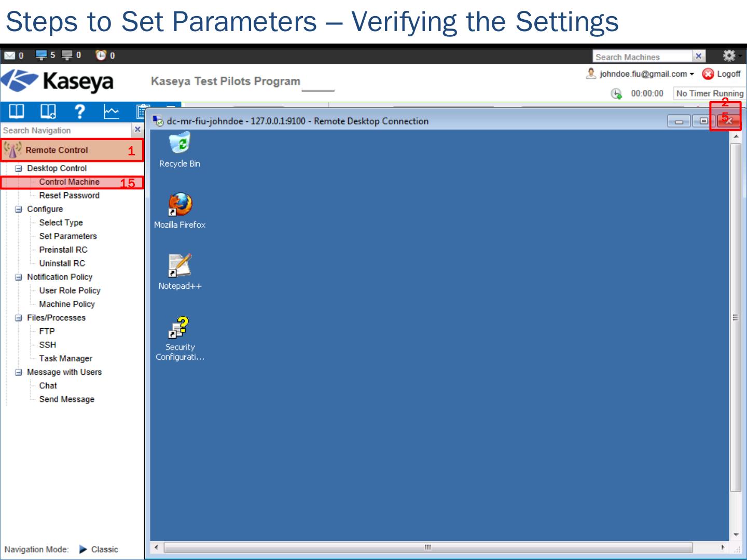Click the red Logoff icon
Screen dimensions: 747x560
[x=708, y=74]
